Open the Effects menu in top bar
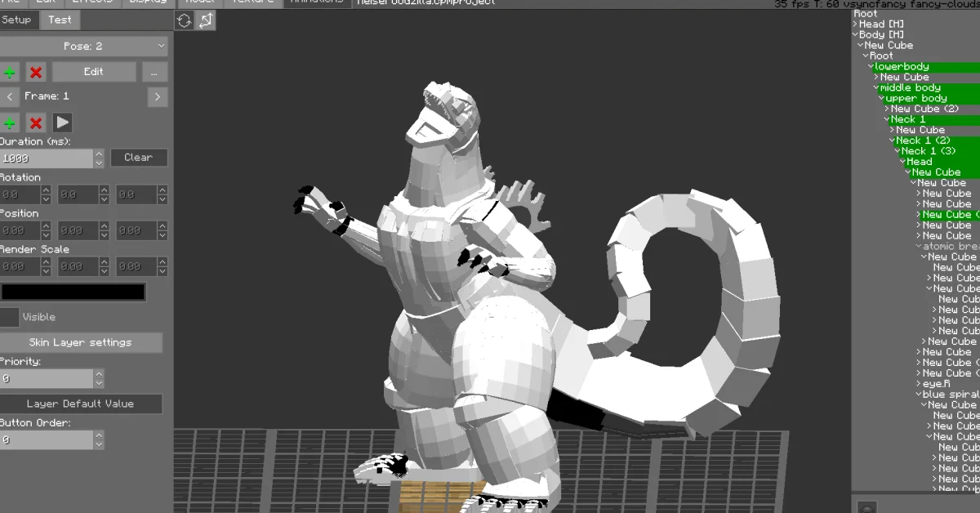 tap(91, 2)
